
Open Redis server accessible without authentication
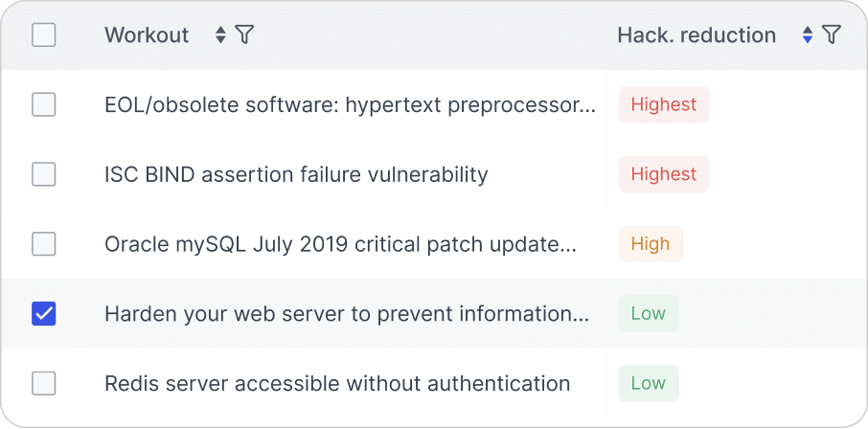tap(337, 383)
